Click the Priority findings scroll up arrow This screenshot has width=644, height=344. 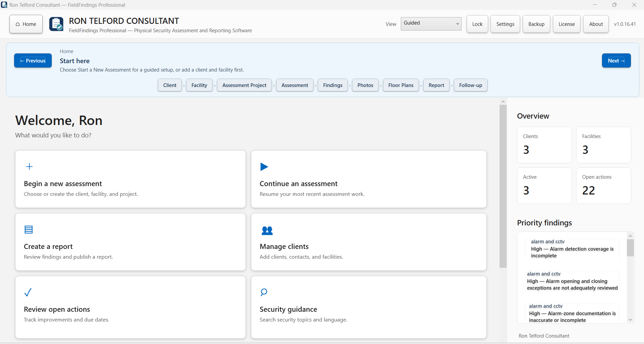pyautogui.click(x=630, y=236)
